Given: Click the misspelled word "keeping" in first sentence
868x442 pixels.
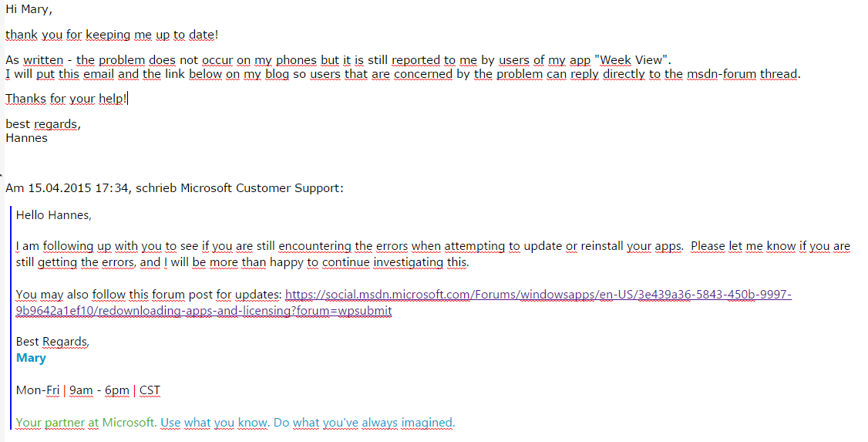Looking at the screenshot, I should (108, 35).
